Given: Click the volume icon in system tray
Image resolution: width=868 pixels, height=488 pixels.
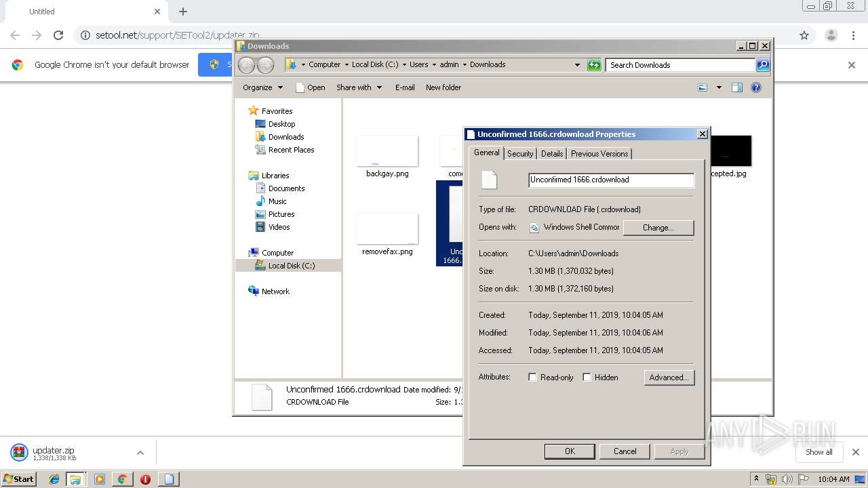Looking at the screenshot, I should coord(787,479).
